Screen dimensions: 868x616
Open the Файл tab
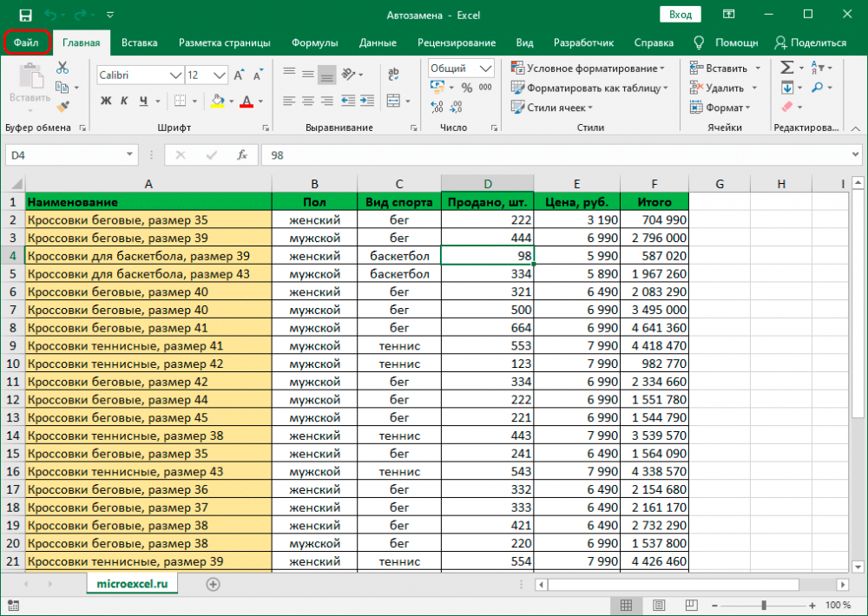(27, 43)
